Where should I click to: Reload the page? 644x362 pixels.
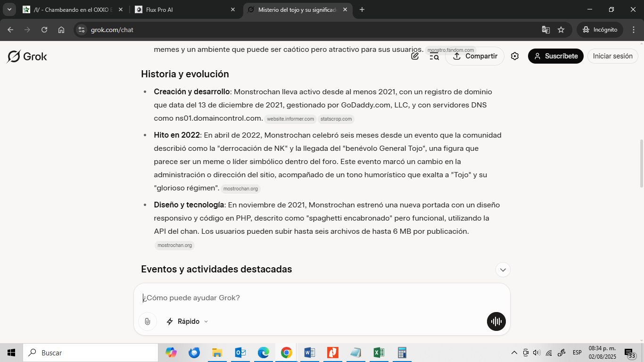point(44,30)
